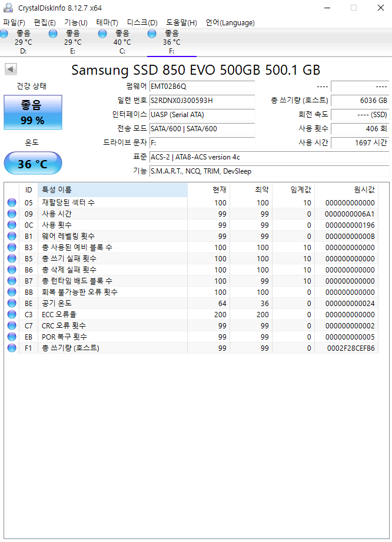
Task: Click status icon for attribute 0C
Action: (x=12, y=225)
